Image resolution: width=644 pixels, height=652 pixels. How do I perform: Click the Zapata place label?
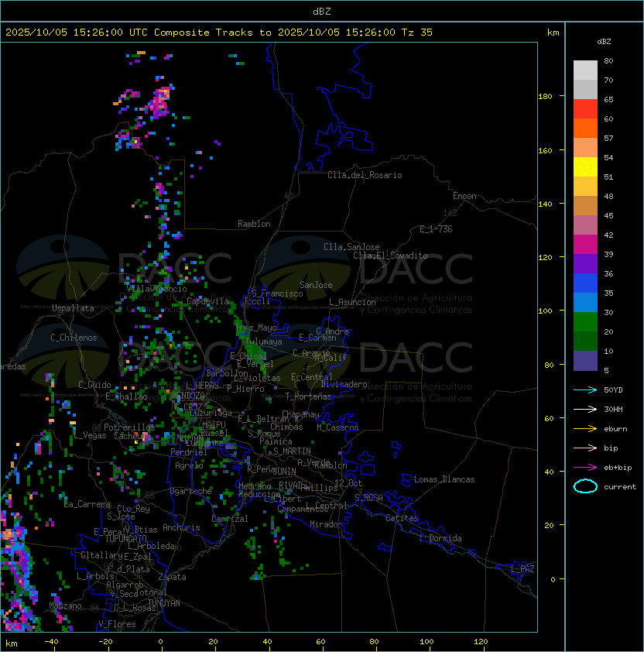(172, 577)
